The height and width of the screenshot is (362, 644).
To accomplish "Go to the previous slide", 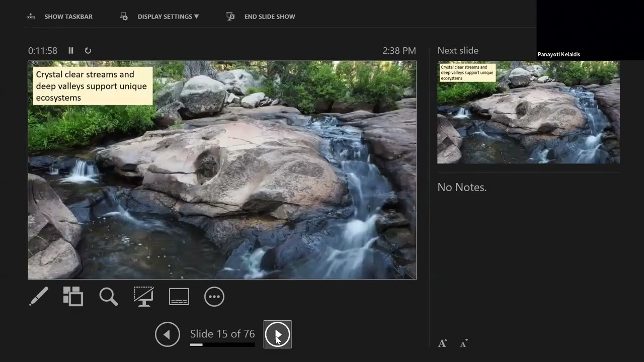I will tap(168, 334).
